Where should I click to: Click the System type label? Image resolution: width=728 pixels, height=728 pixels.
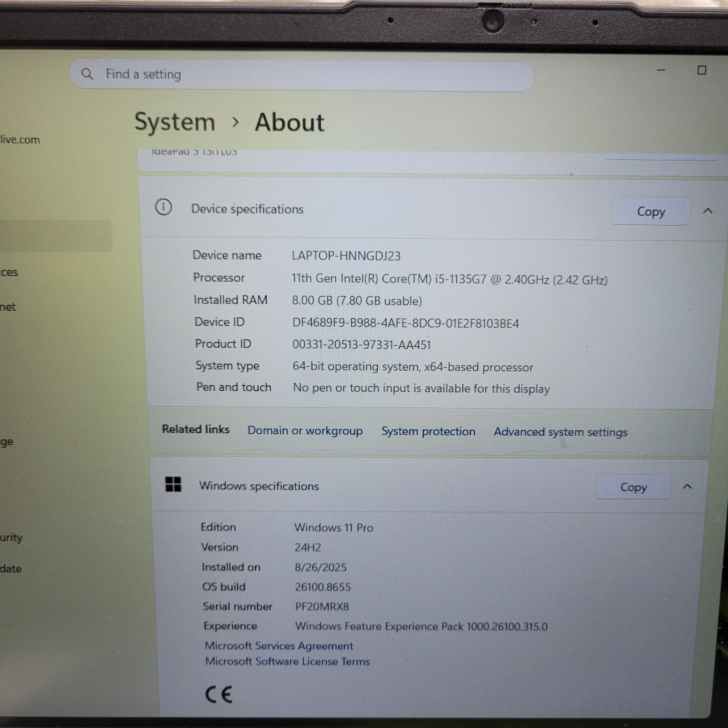pos(227,366)
